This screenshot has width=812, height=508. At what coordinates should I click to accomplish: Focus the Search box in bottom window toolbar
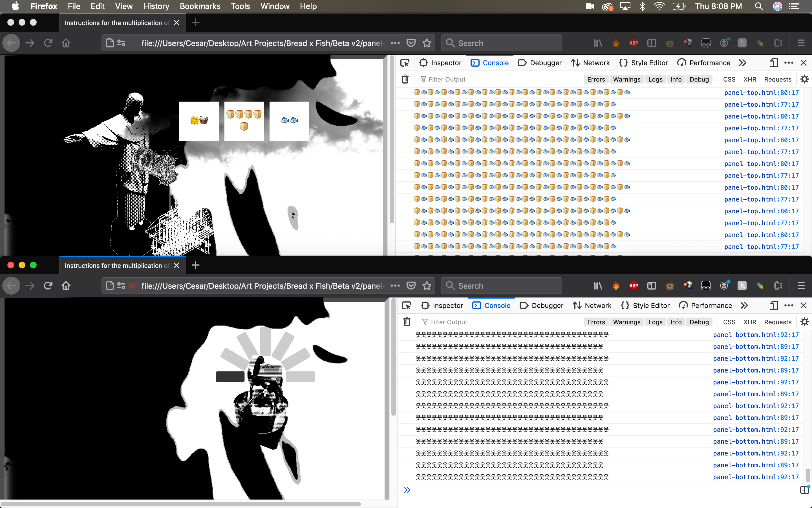pyautogui.click(x=501, y=286)
